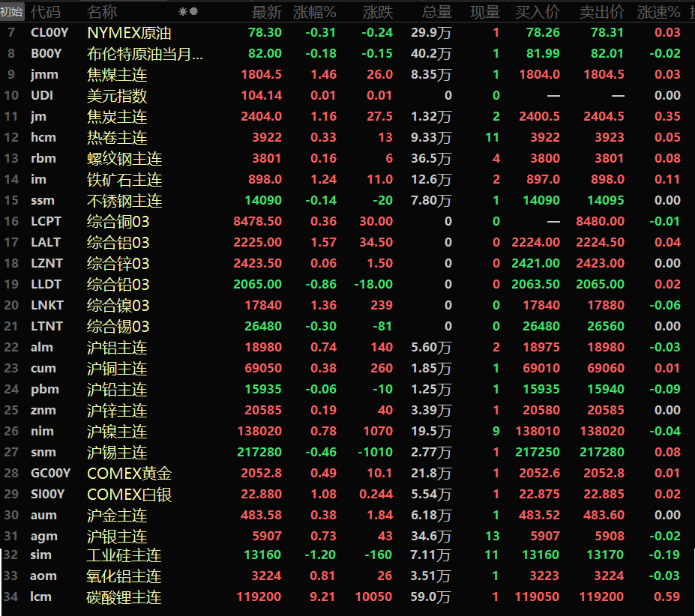
Task: Click the 总量 column header
Action: point(437,12)
